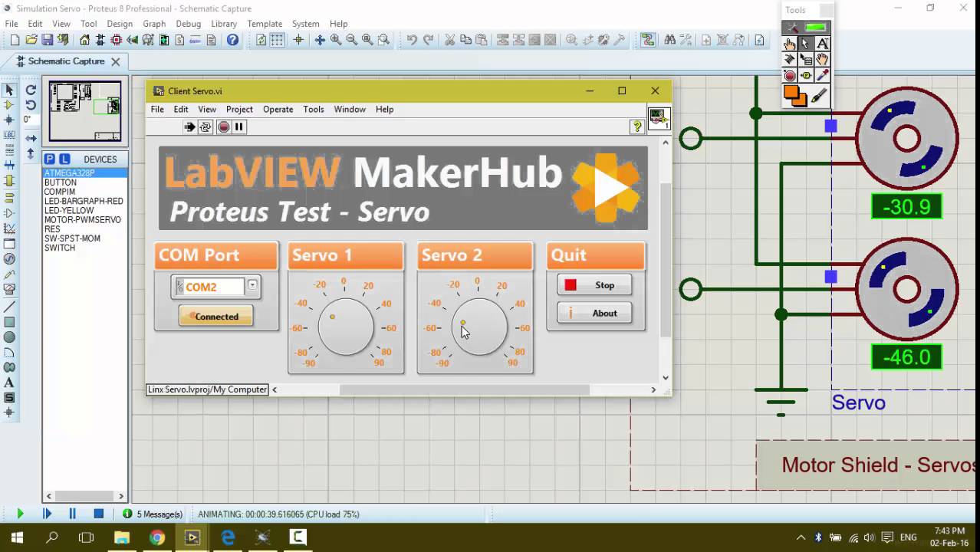Viewport: 980px width, 552px height.
Task: Stop the Proteus simulation
Action: (x=98, y=514)
